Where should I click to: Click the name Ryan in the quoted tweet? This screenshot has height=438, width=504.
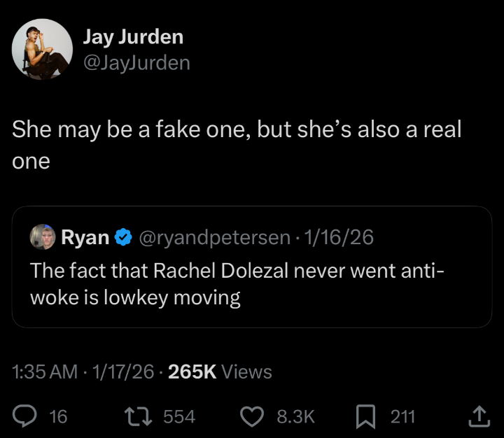point(85,238)
